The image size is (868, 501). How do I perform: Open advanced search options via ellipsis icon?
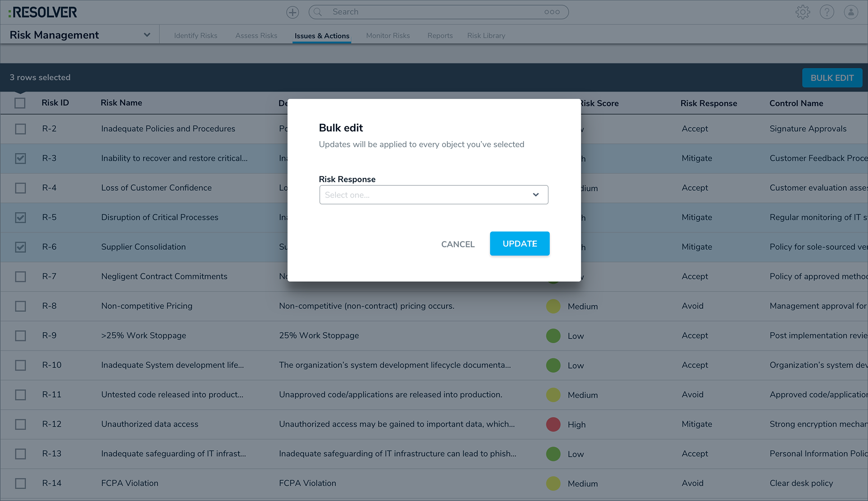pos(552,12)
